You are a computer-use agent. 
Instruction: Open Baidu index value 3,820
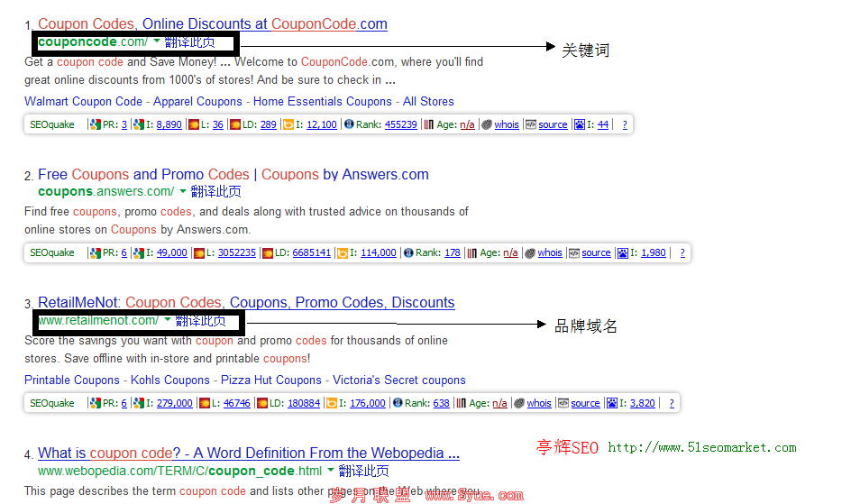[x=643, y=403]
